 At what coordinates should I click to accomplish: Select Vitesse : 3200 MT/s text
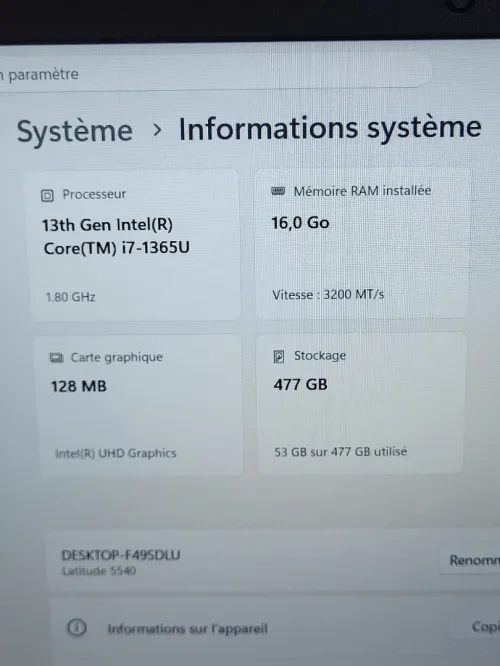[328, 294]
